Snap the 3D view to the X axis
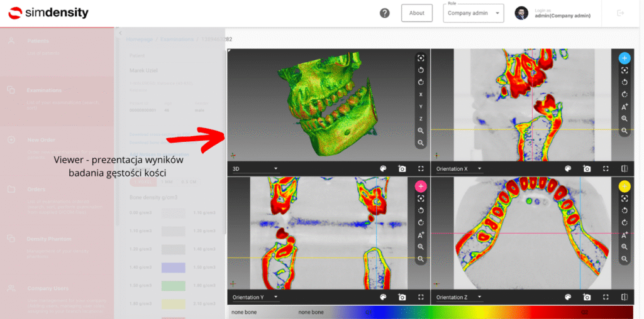The image size is (644, 319). [x=421, y=94]
